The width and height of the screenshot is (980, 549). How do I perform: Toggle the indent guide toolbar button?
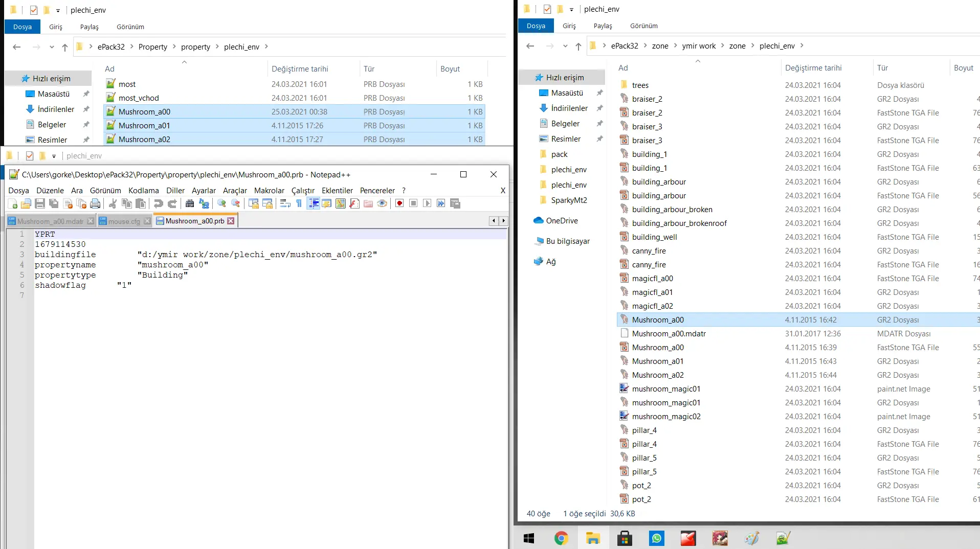coord(313,204)
